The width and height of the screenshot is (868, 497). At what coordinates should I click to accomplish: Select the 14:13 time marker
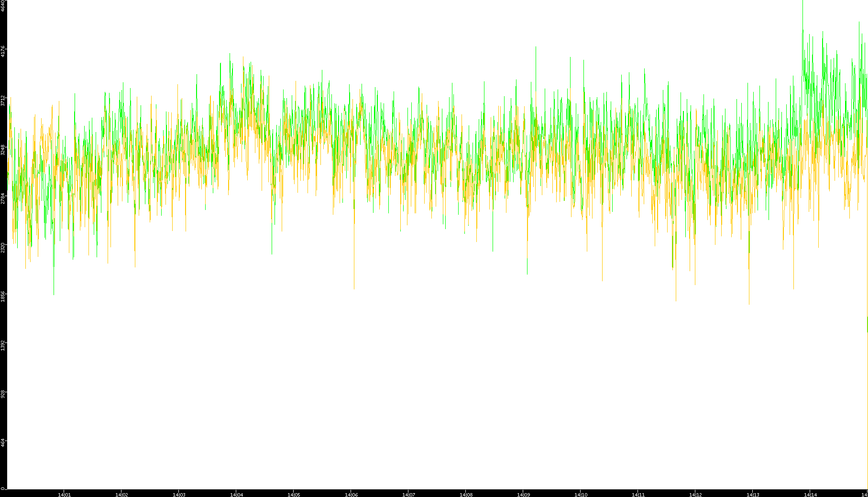point(753,495)
